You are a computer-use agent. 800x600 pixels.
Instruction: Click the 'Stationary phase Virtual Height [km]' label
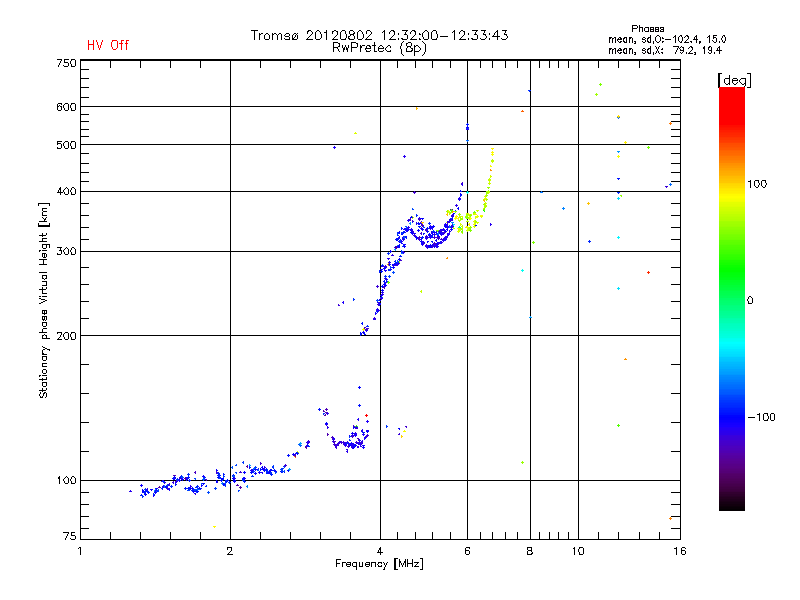click(x=43, y=300)
